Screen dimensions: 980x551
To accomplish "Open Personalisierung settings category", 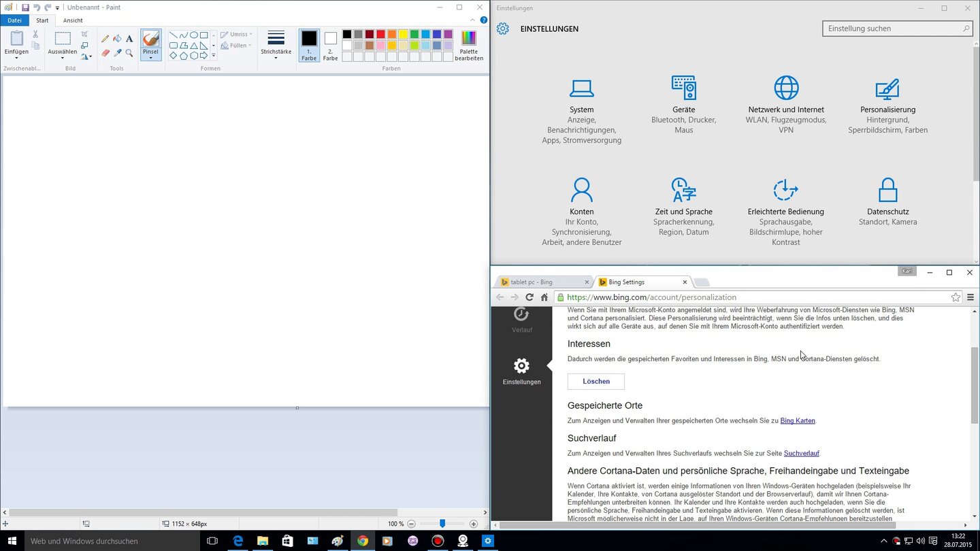I will pyautogui.click(x=888, y=105).
